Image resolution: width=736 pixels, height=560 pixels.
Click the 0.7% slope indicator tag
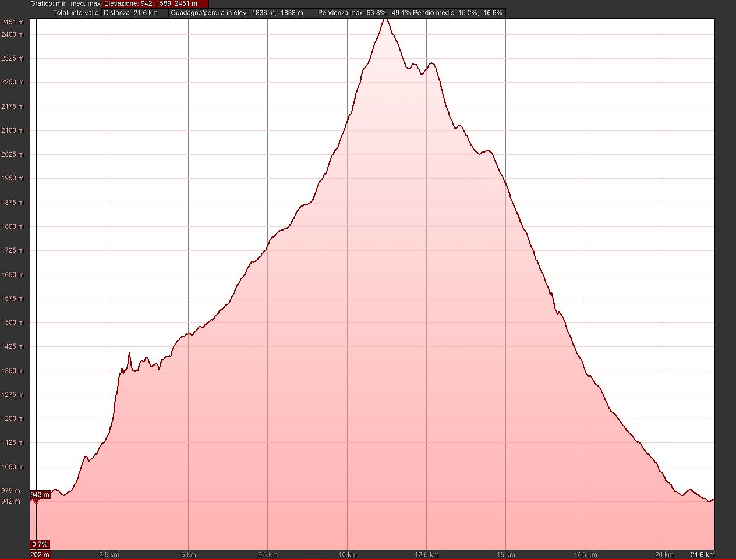point(40,544)
